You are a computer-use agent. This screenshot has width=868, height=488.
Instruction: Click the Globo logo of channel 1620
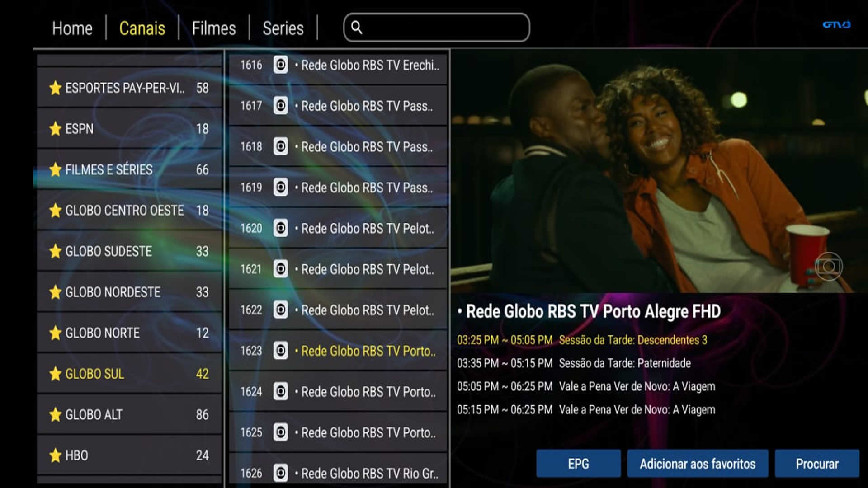(281, 228)
